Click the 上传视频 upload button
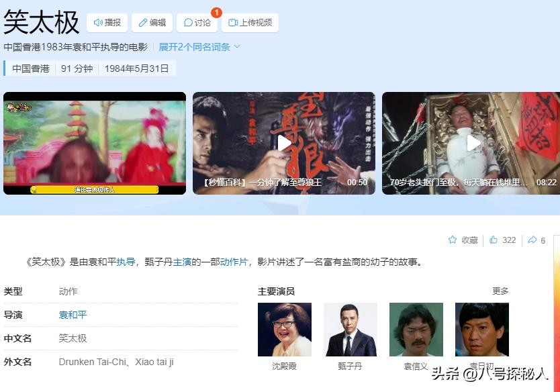The height and width of the screenshot is (392, 560). coord(250,23)
